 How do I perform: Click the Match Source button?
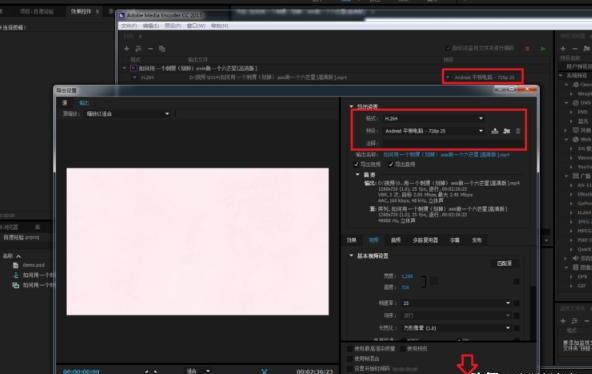(x=504, y=263)
